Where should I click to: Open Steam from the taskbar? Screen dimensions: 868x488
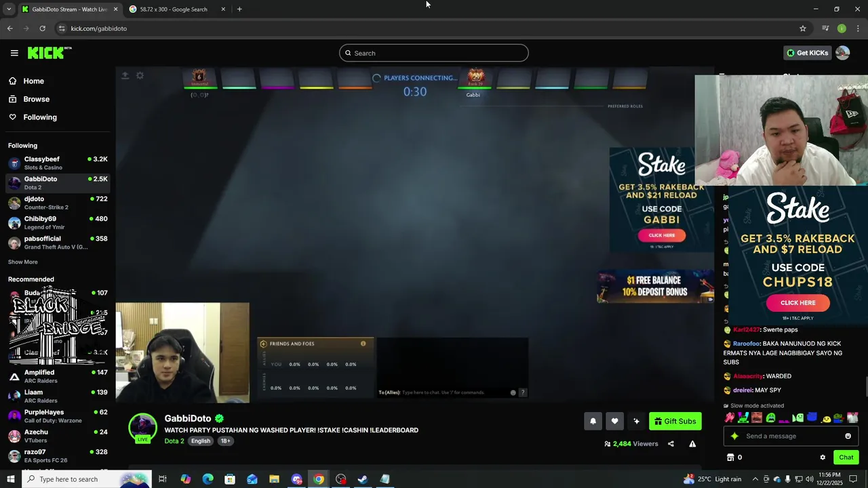pyautogui.click(x=363, y=479)
